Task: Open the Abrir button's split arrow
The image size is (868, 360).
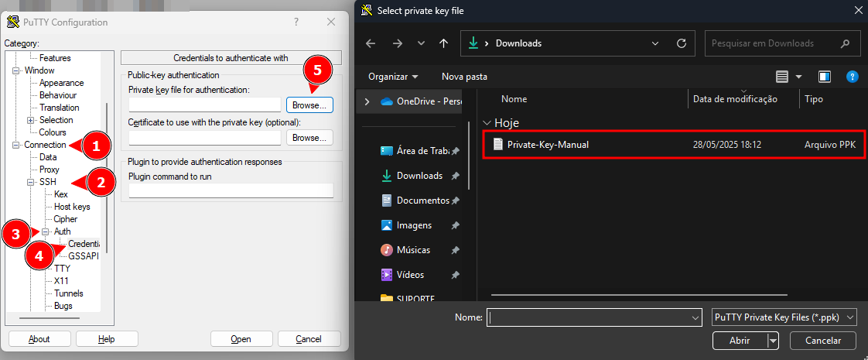Action: pyautogui.click(x=774, y=341)
